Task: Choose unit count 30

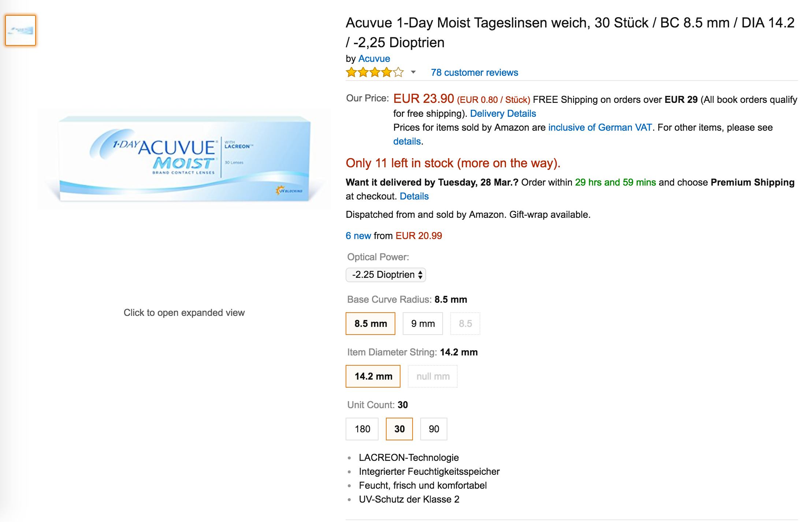Action: (399, 429)
